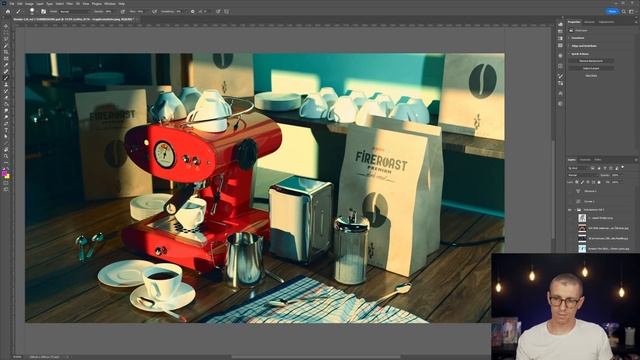Image resolution: width=640 pixels, height=360 pixels.
Task: Open the workspace switcher icon
Action: click(x=631, y=11)
